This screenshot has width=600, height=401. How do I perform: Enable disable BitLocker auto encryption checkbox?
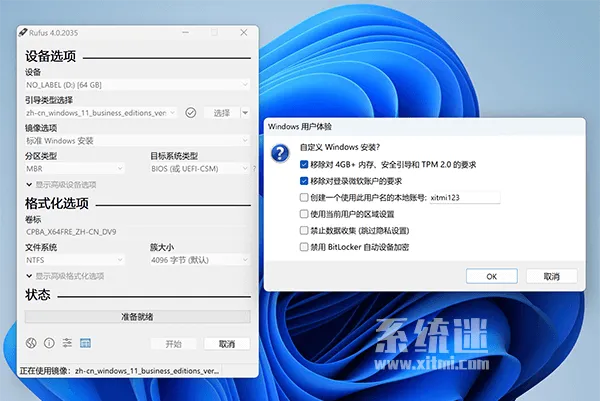click(x=304, y=247)
